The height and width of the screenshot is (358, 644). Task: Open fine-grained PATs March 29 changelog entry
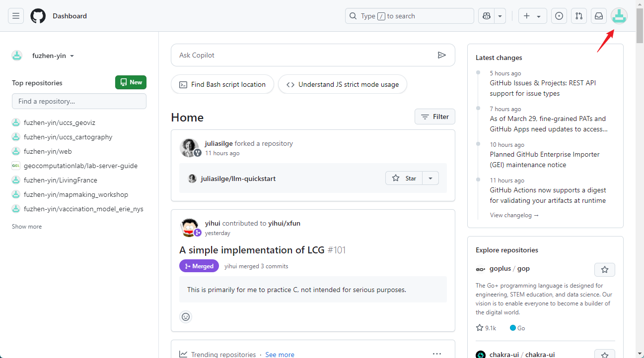click(x=549, y=124)
